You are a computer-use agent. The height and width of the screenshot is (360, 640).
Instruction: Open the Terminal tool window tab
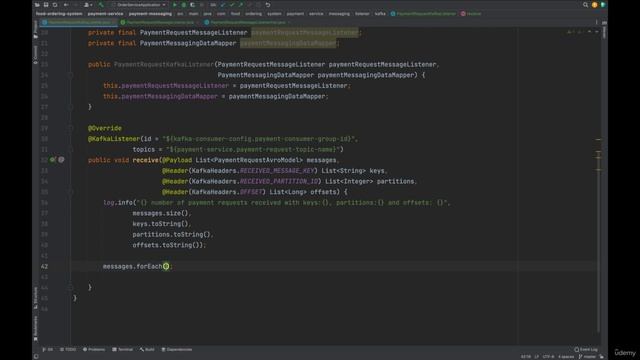click(123, 350)
